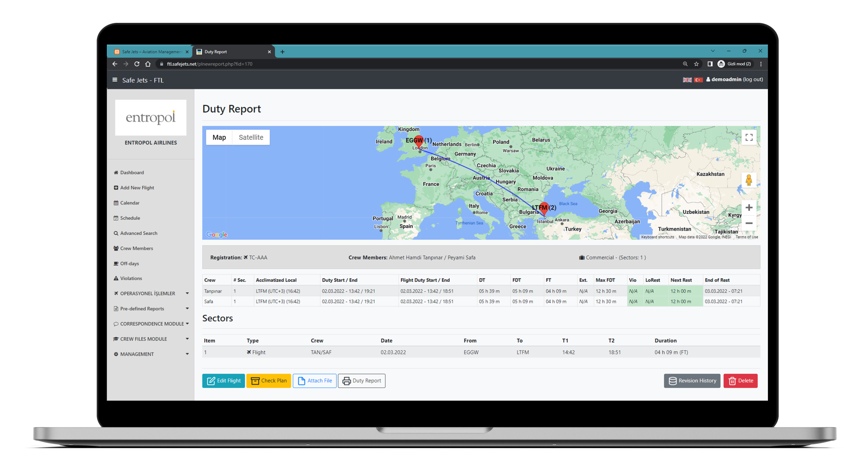Open the hamburger navigation menu
Viewport: 868px width, 470px height.
coord(114,80)
